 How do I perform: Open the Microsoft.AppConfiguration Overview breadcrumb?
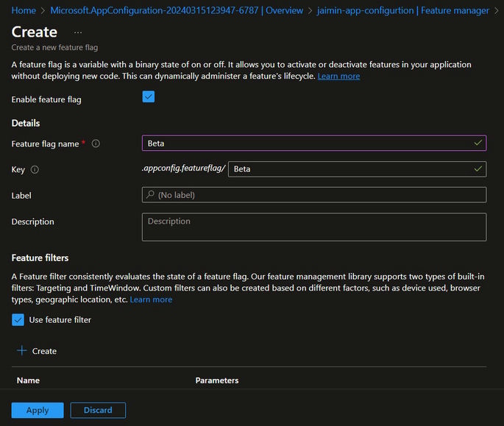pyautogui.click(x=177, y=10)
